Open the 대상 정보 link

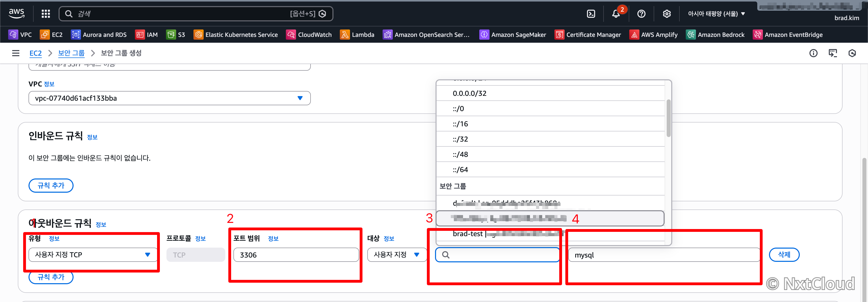tap(388, 239)
